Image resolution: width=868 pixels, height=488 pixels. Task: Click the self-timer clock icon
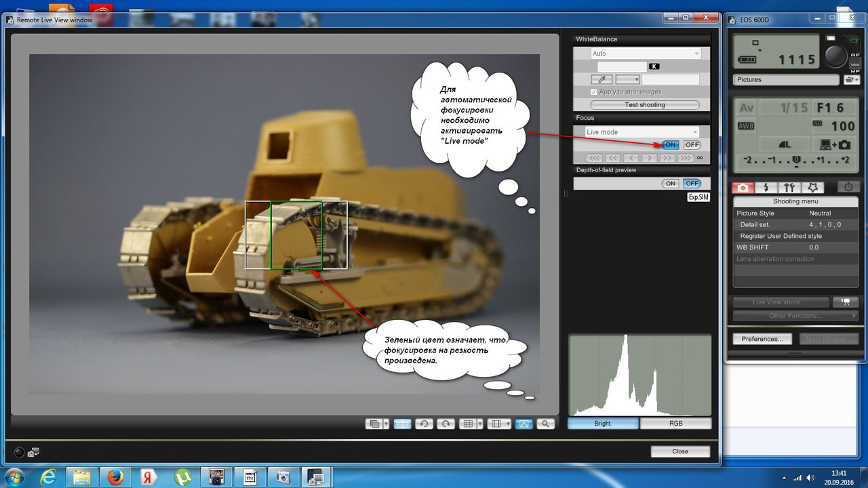(x=848, y=188)
